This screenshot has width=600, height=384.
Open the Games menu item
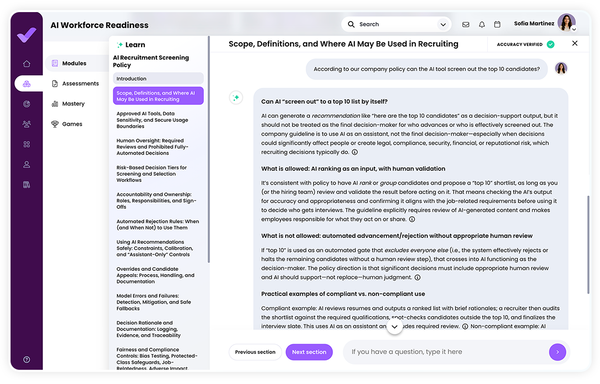click(67, 124)
